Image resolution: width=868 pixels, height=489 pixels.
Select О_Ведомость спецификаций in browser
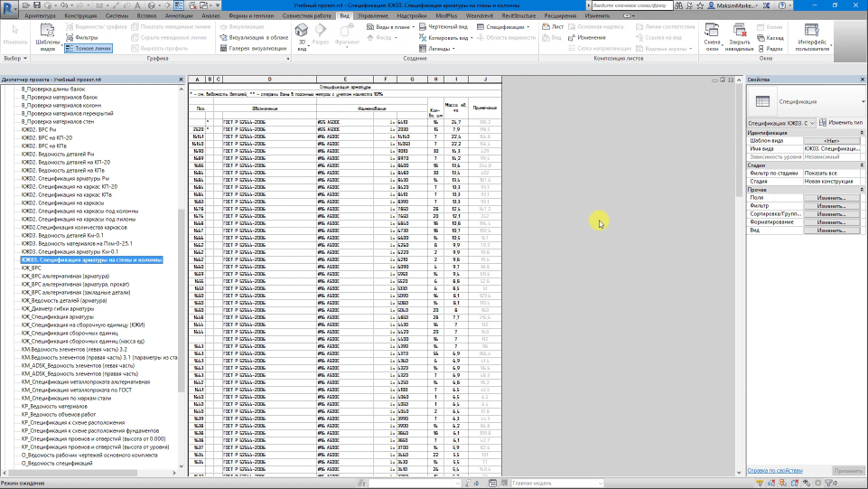pos(57,463)
